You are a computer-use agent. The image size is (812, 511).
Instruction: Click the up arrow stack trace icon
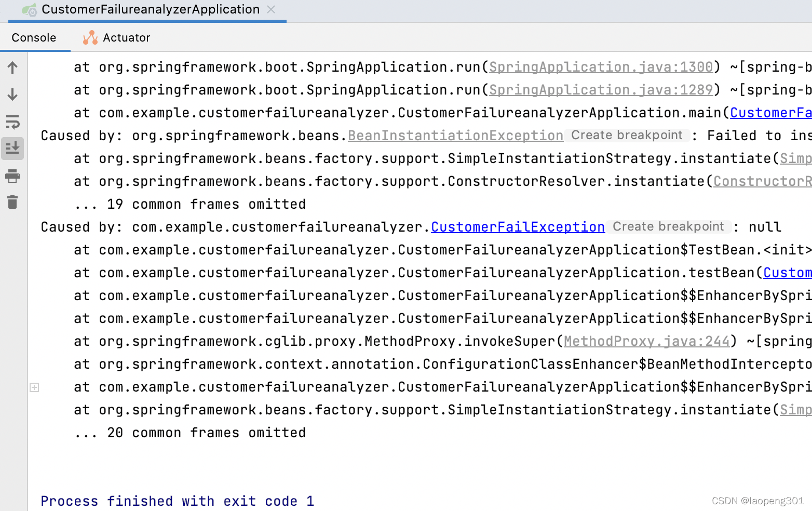tap(12, 68)
